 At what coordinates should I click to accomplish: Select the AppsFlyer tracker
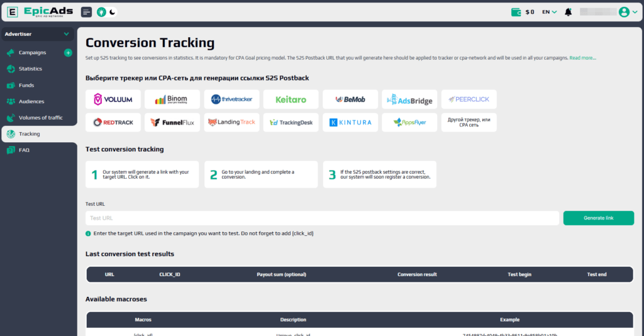409,123
